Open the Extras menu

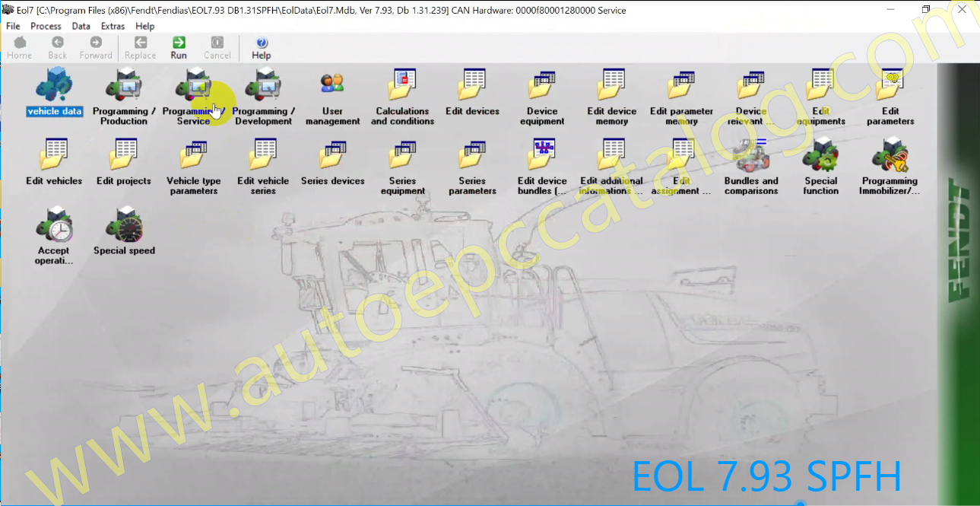113,26
